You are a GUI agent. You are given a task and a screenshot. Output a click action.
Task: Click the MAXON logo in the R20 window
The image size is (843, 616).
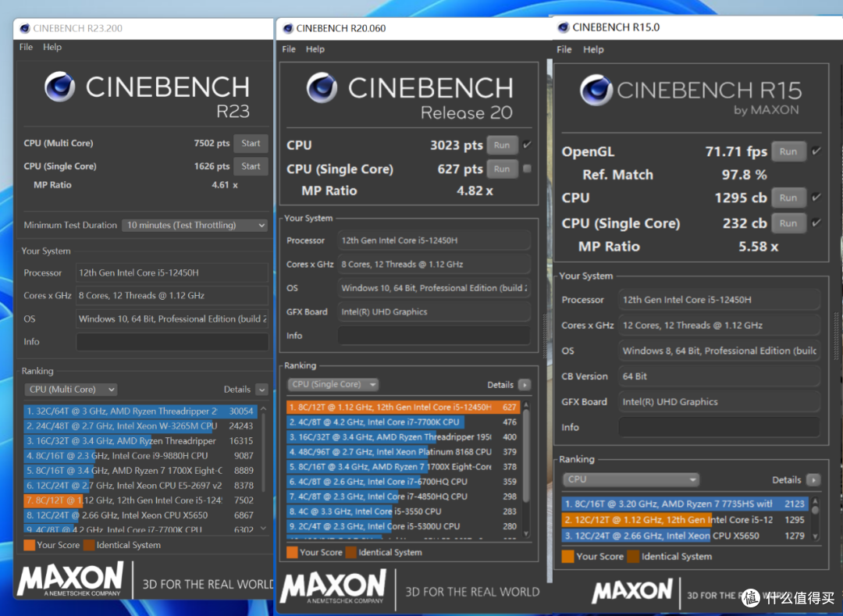click(333, 586)
